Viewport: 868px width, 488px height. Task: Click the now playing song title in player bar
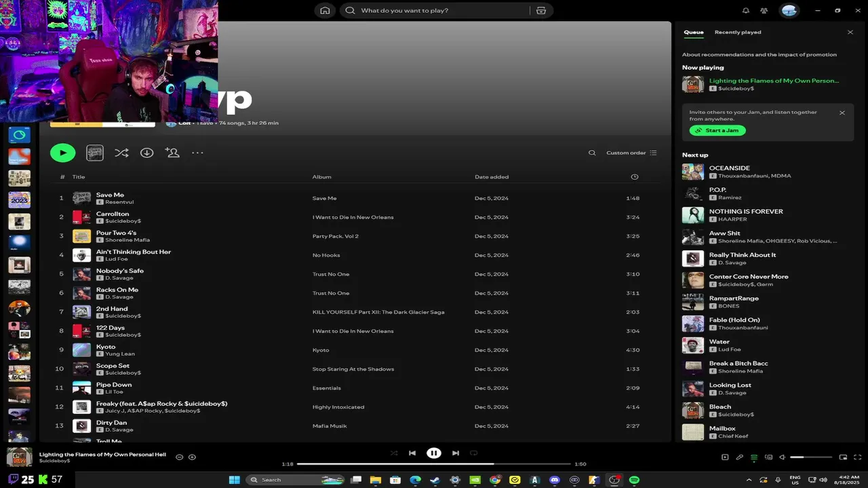pos(102,454)
